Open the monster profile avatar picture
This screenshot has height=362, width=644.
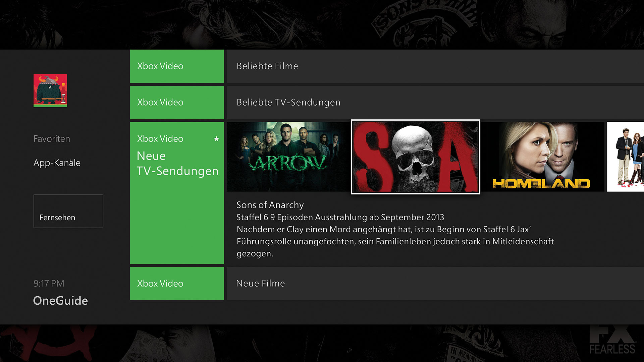(x=50, y=90)
